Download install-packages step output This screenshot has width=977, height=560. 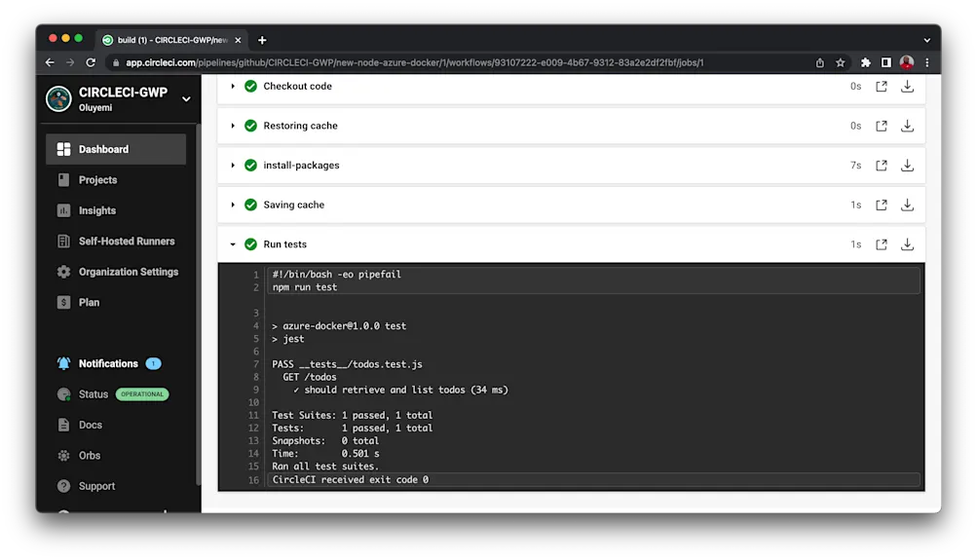907,165
